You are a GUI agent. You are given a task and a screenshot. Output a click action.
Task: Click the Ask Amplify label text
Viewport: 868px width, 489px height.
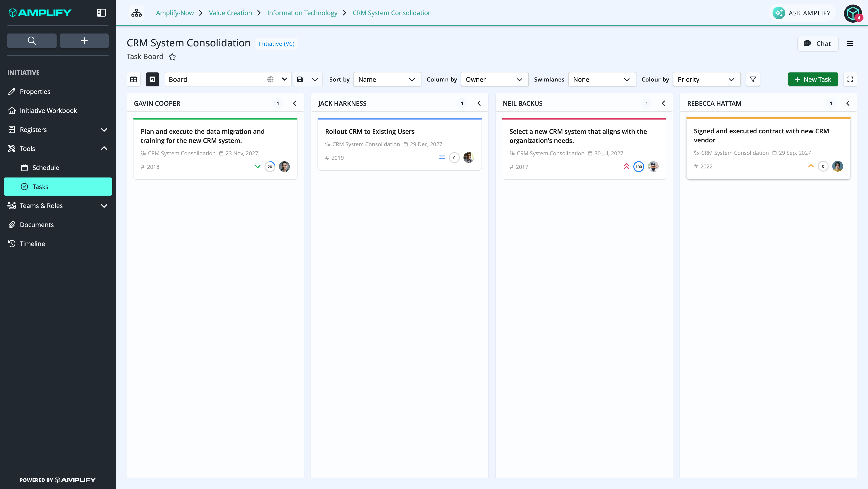tap(809, 13)
